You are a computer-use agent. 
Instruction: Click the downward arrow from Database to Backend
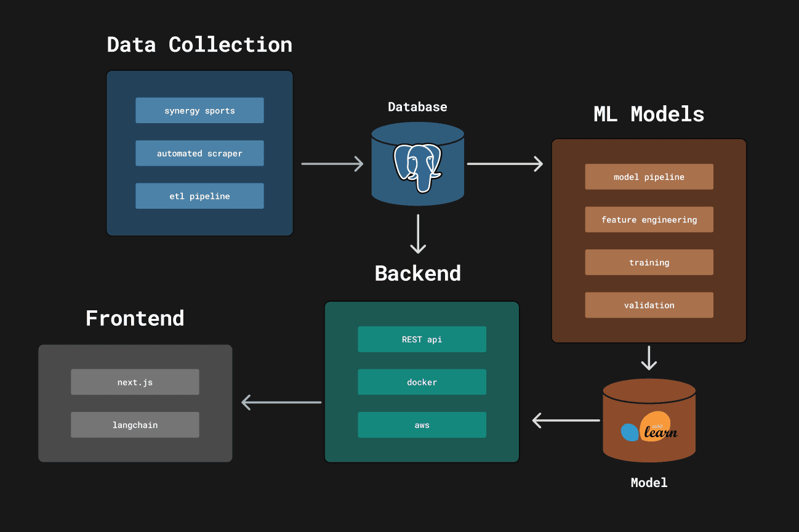click(x=418, y=234)
